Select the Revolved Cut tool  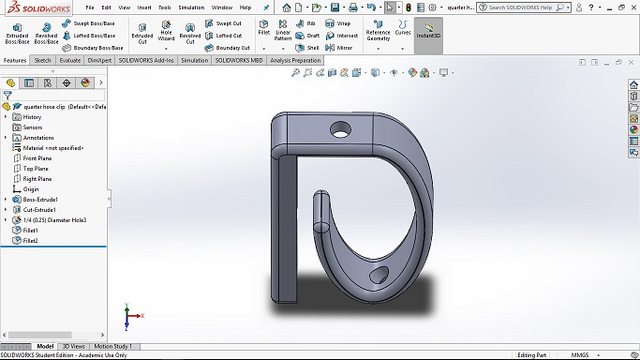coord(190,33)
